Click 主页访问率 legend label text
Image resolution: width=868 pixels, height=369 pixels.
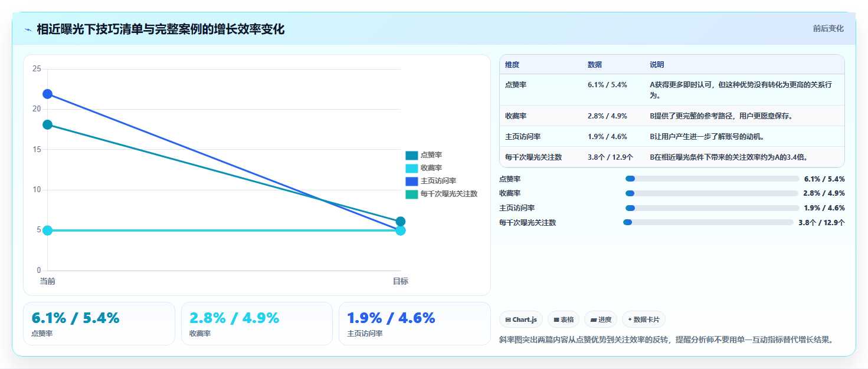(x=438, y=181)
